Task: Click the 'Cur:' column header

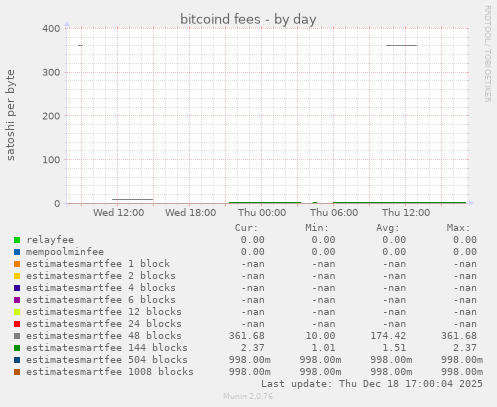Action: (246, 228)
